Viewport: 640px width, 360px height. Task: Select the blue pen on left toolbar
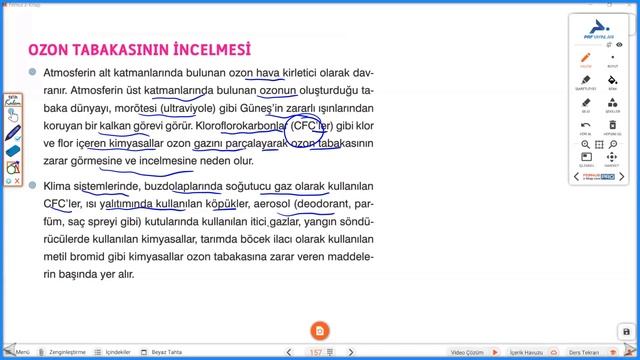click(13, 133)
